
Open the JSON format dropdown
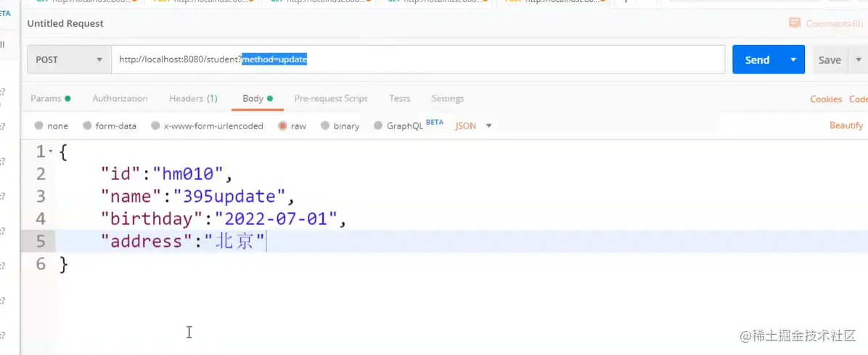[473, 126]
